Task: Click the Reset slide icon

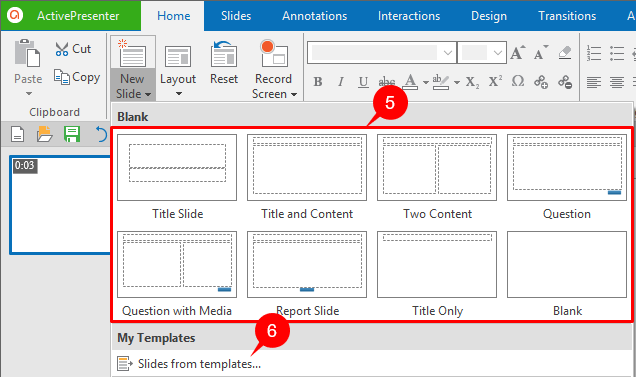Action: point(223,54)
